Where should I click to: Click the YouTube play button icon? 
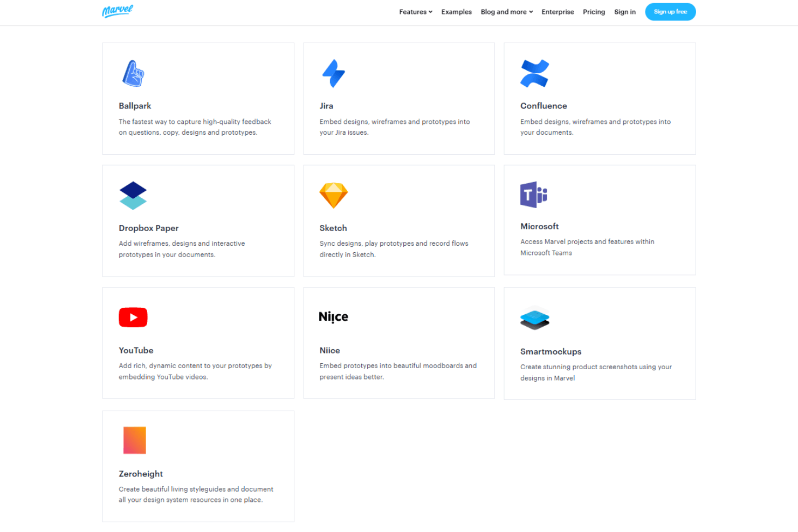(133, 317)
